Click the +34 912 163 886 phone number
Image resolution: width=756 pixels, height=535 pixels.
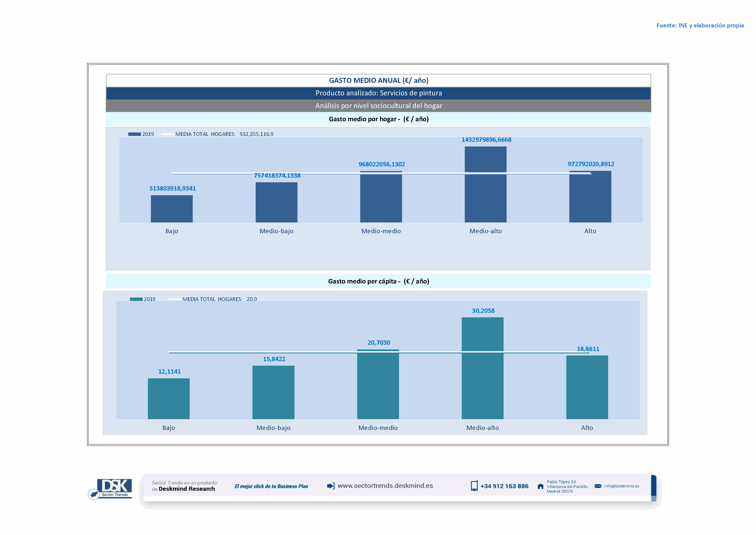click(x=504, y=486)
